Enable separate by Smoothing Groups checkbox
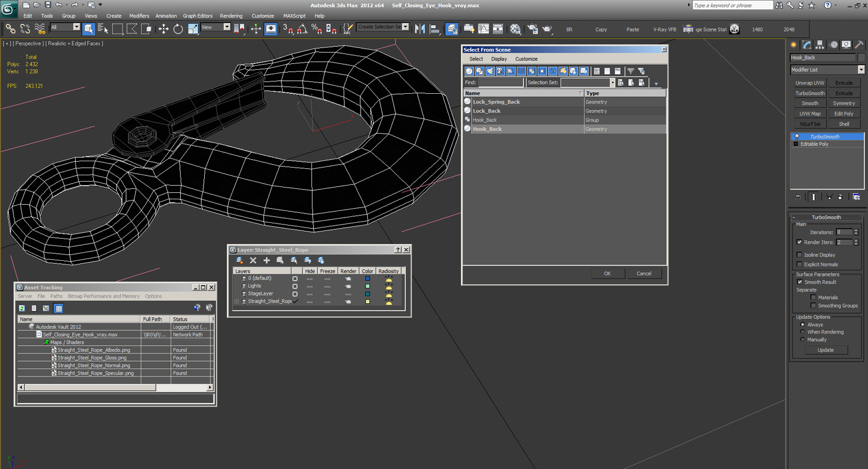This screenshot has width=868, height=469. pos(813,306)
